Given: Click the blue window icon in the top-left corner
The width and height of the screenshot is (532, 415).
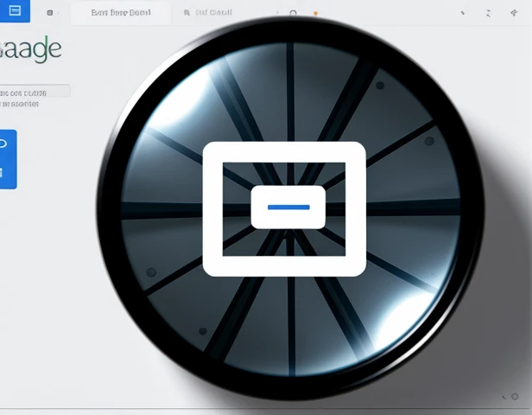Looking at the screenshot, I should coord(13,11).
